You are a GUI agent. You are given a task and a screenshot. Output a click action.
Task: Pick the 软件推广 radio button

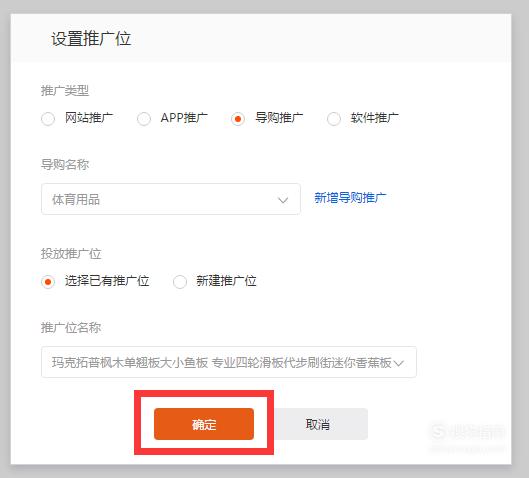[x=334, y=119]
